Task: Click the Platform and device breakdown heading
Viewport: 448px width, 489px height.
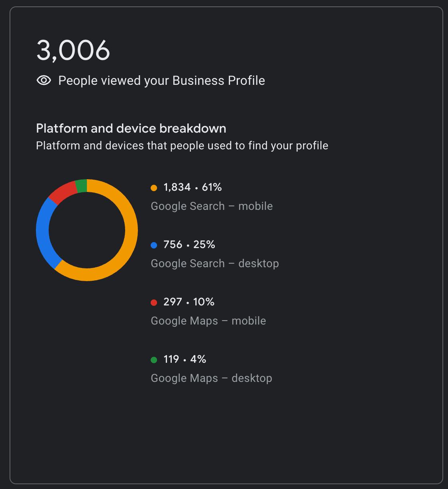Action: pyautogui.click(x=131, y=128)
